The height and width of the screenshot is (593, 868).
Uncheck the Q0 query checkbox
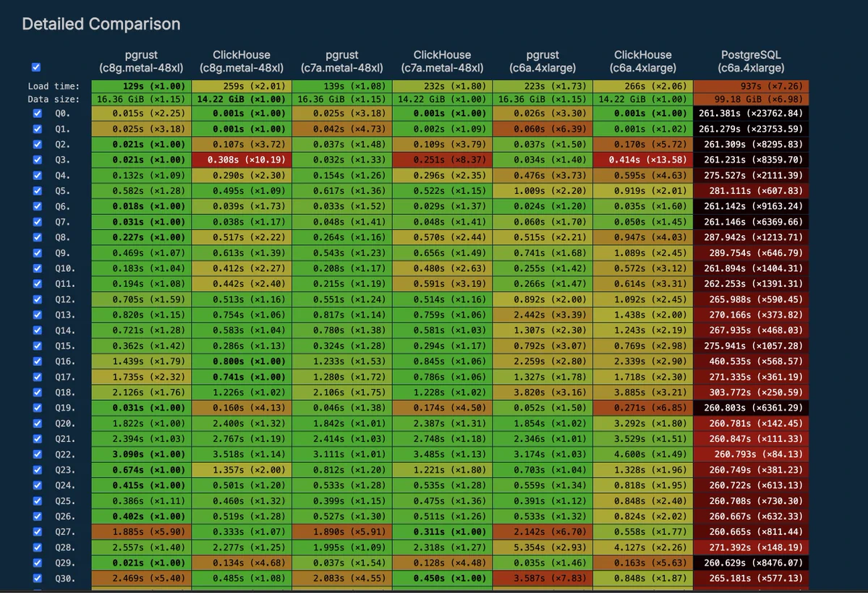[x=37, y=114]
